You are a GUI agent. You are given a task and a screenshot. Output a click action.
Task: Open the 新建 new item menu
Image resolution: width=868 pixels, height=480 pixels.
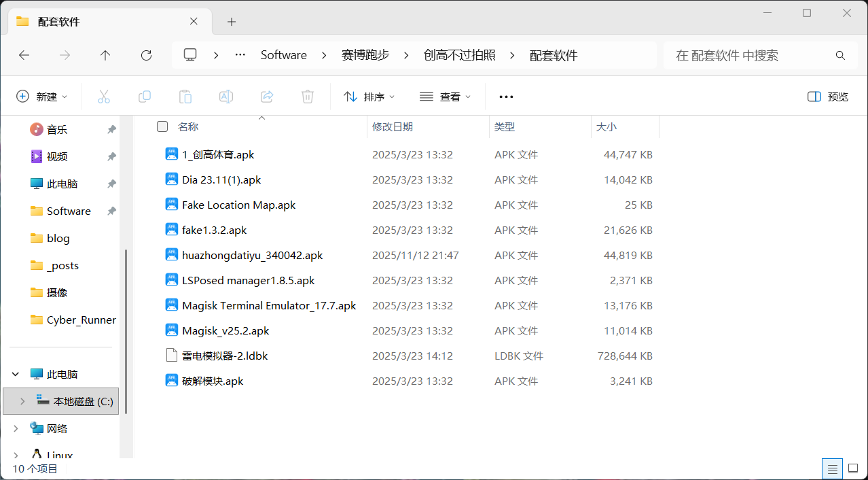[42, 97]
